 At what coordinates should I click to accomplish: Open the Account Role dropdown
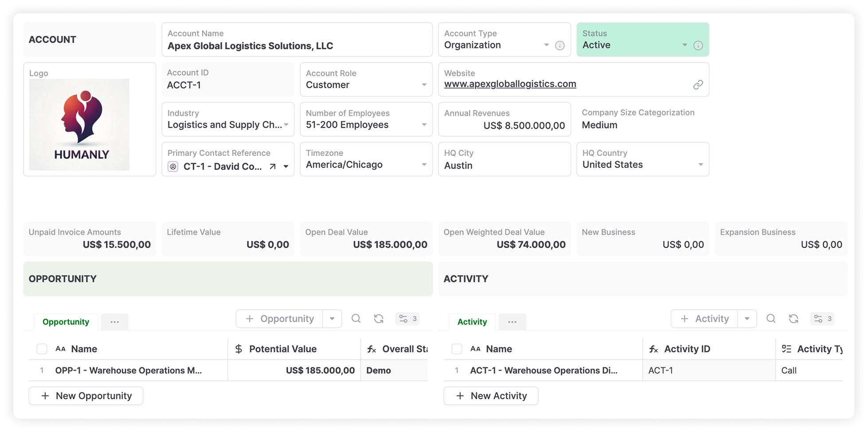(x=424, y=85)
